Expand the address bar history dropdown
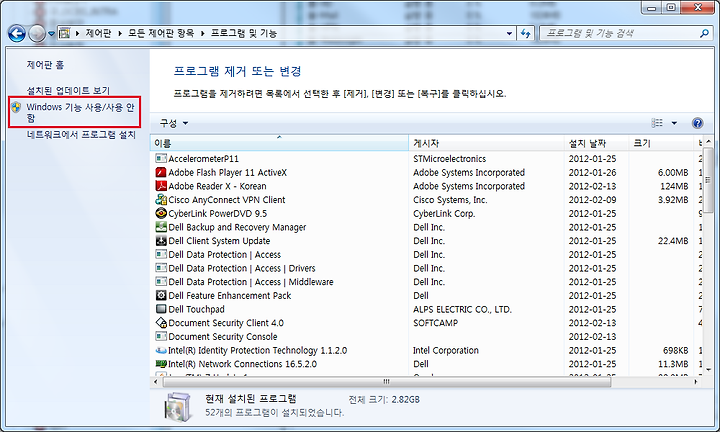 coord(509,34)
